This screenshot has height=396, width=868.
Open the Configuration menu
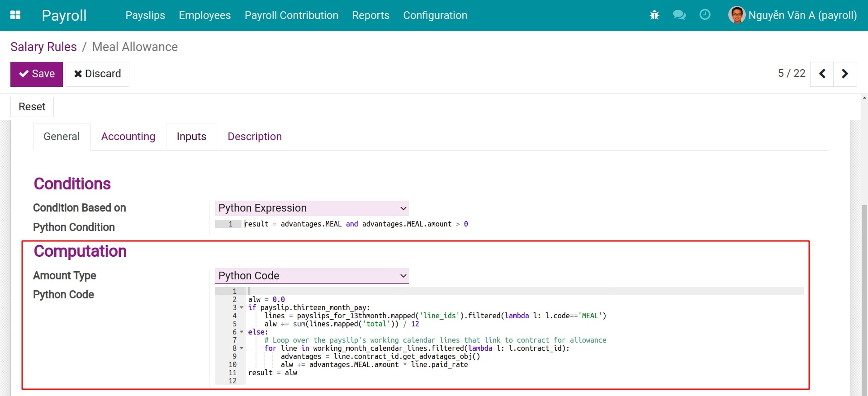tap(435, 15)
